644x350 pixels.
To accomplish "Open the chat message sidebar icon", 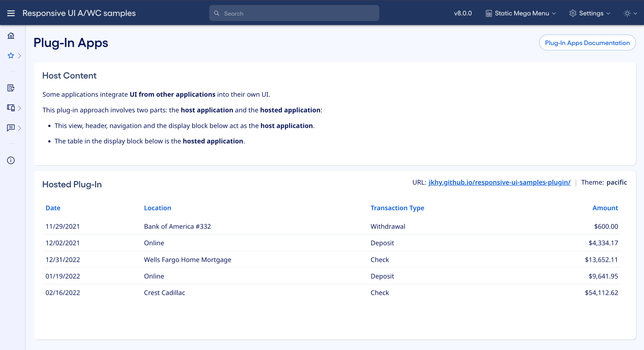I will click(x=11, y=128).
